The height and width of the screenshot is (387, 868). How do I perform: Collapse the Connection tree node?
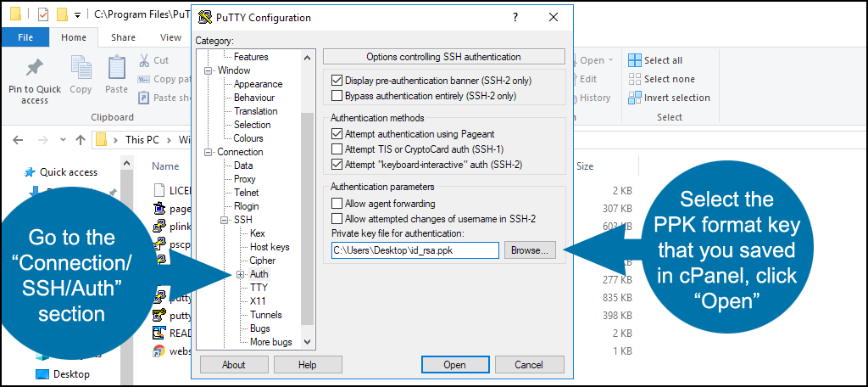click(x=209, y=152)
